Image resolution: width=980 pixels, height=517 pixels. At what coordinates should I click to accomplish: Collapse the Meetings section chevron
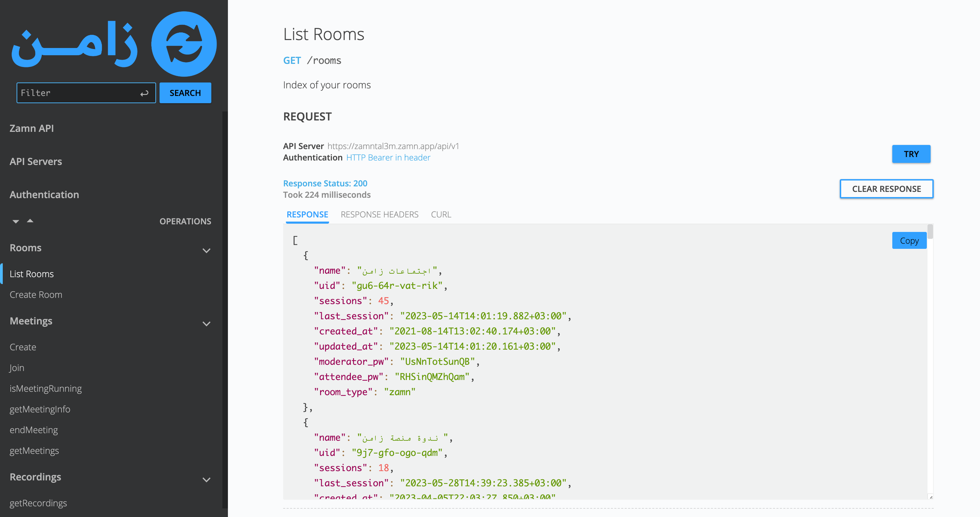click(x=206, y=324)
